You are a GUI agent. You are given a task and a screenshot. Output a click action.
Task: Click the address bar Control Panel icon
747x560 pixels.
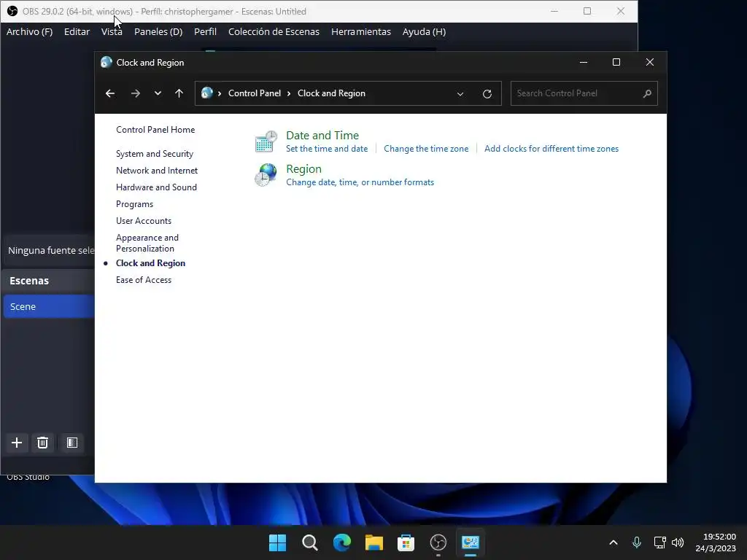(x=206, y=93)
